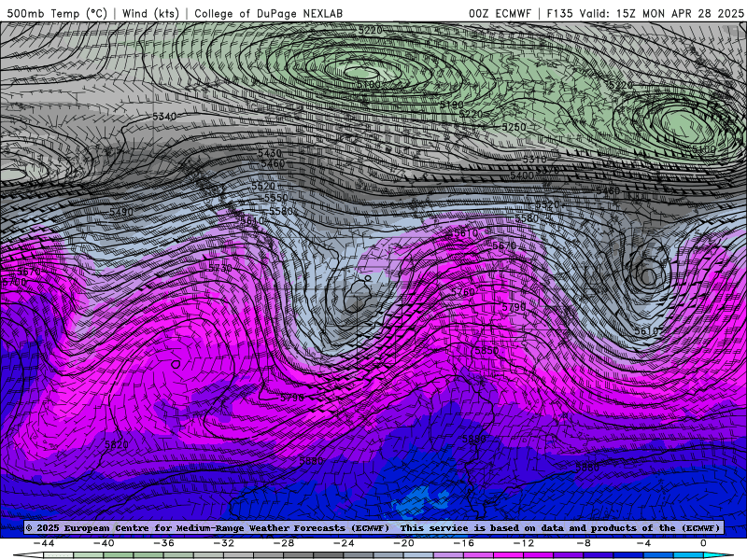Click the 5820 contour label
Screen dimensions: 747x560
(116, 445)
